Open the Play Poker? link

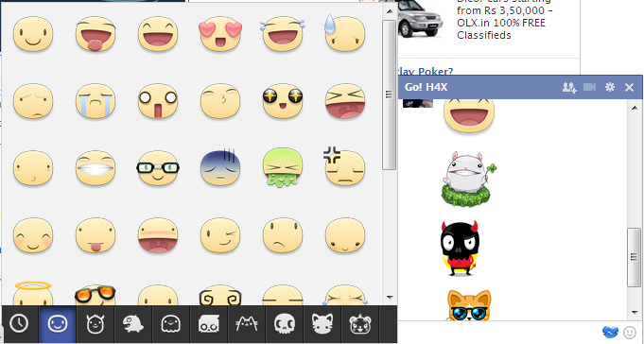point(426,72)
